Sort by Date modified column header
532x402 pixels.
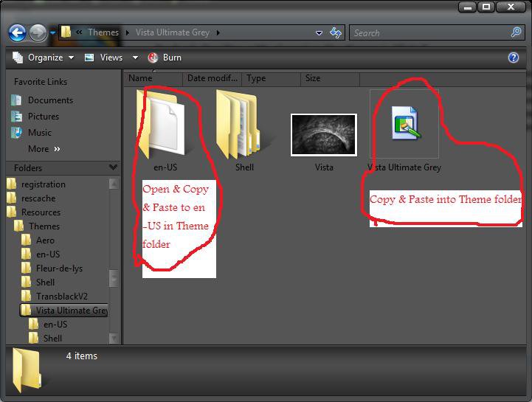click(212, 78)
